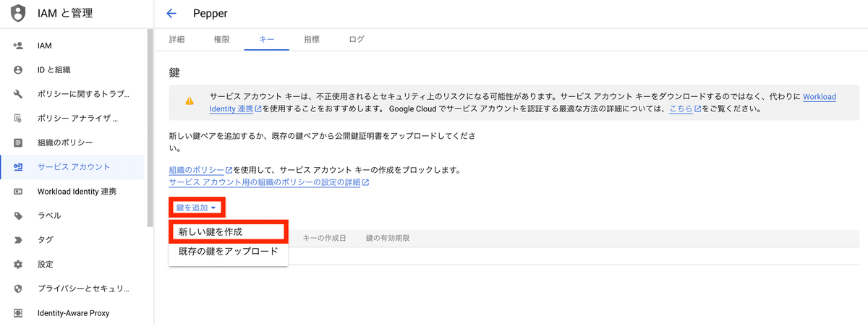
Task: Choose 新しい鍵を作成 from the menu
Action: point(229,231)
